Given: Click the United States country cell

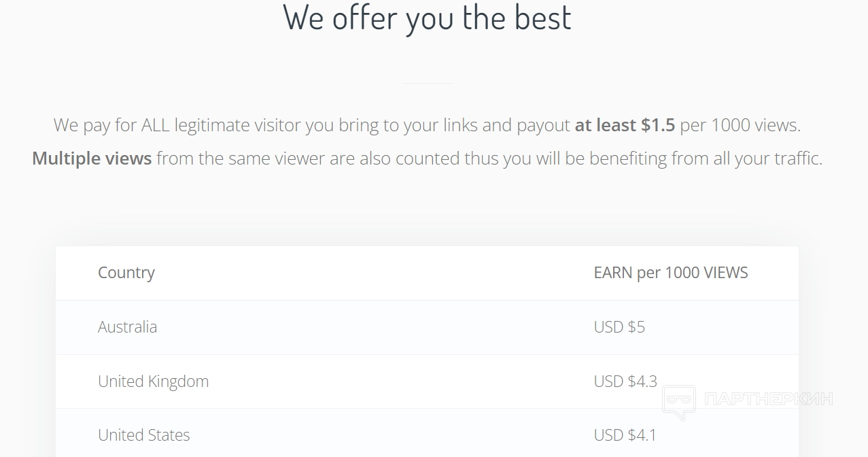Looking at the screenshot, I should click(x=144, y=435).
